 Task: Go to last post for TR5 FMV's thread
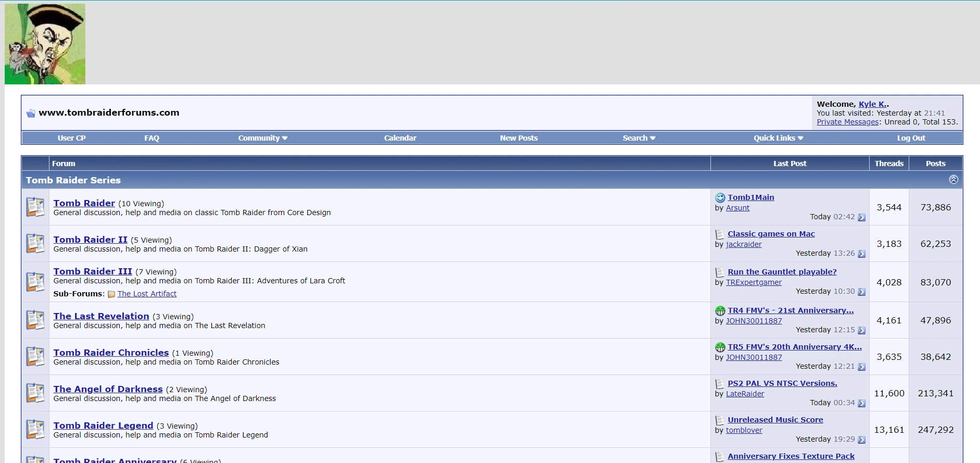(x=861, y=367)
